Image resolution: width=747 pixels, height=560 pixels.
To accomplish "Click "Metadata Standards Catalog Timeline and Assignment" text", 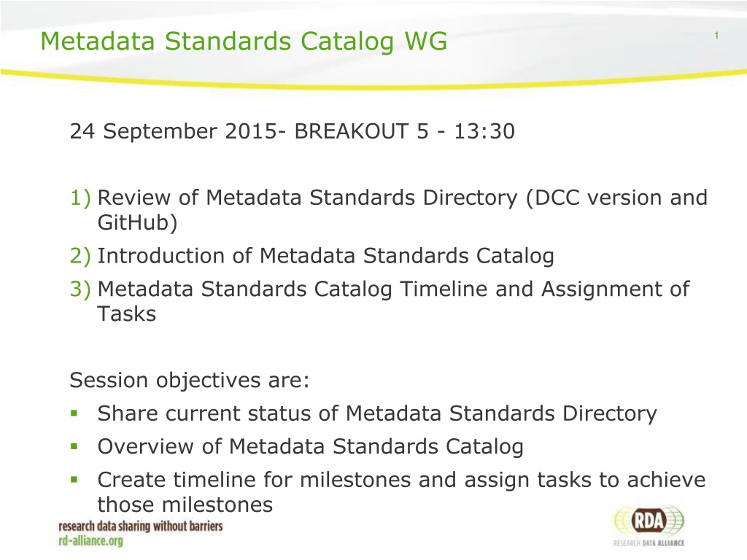I will (392, 289).
